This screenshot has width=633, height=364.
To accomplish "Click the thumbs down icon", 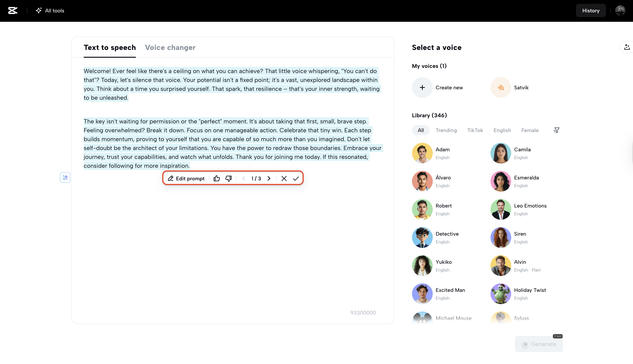I will (x=229, y=178).
